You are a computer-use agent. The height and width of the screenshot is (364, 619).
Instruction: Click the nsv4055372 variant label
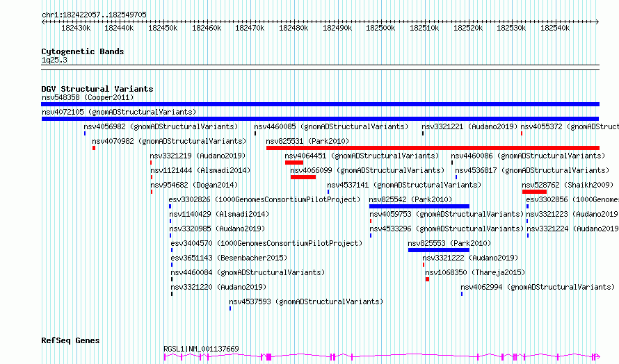click(570, 126)
